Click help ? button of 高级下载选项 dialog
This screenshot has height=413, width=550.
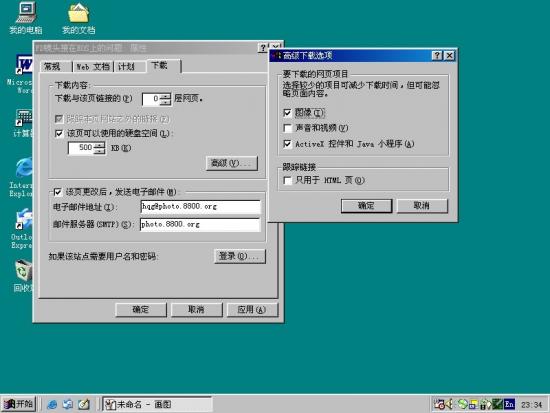pyautogui.click(x=437, y=55)
